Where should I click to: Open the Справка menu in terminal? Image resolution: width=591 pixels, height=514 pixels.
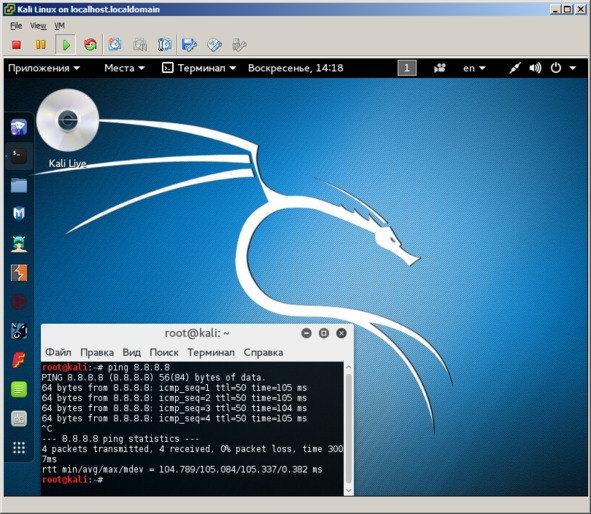tap(263, 352)
